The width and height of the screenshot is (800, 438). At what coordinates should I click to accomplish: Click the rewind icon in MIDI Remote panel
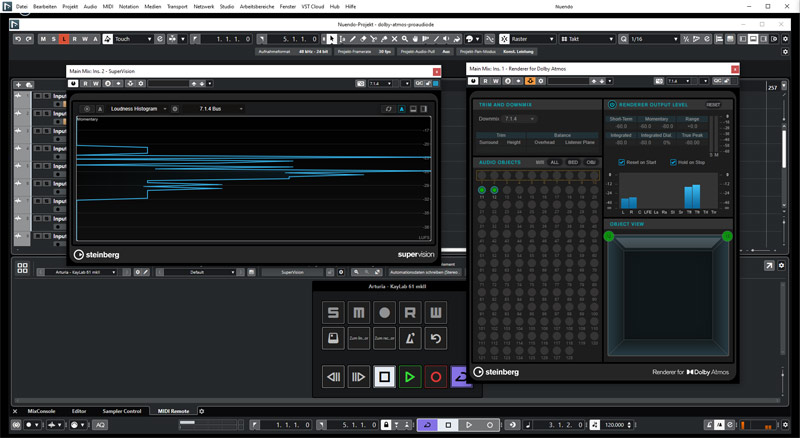click(334, 377)
